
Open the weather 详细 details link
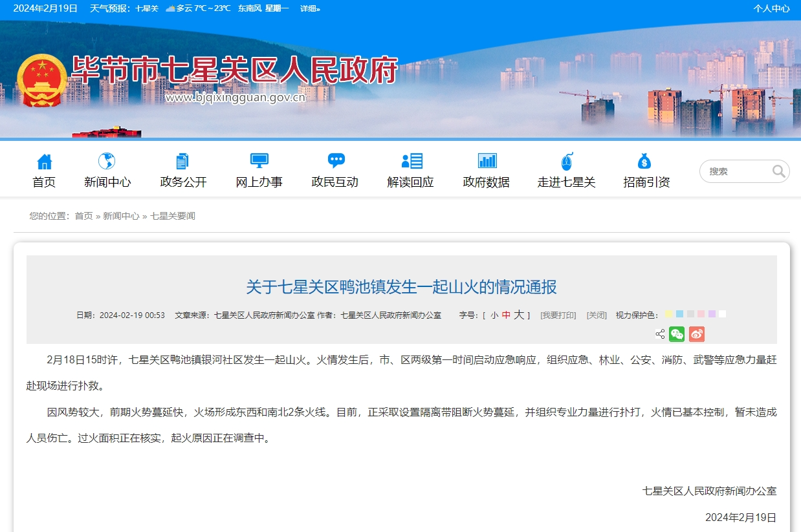(x=309, y=8)
